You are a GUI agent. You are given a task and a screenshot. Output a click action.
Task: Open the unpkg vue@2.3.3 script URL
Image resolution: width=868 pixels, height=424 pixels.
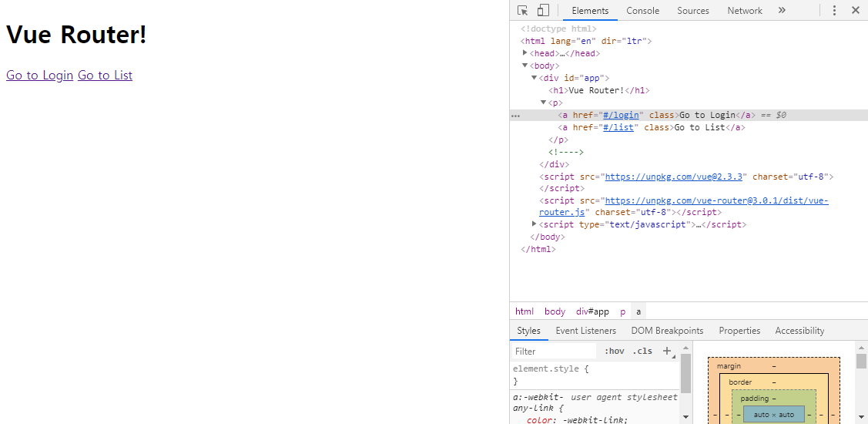point(674,177)
